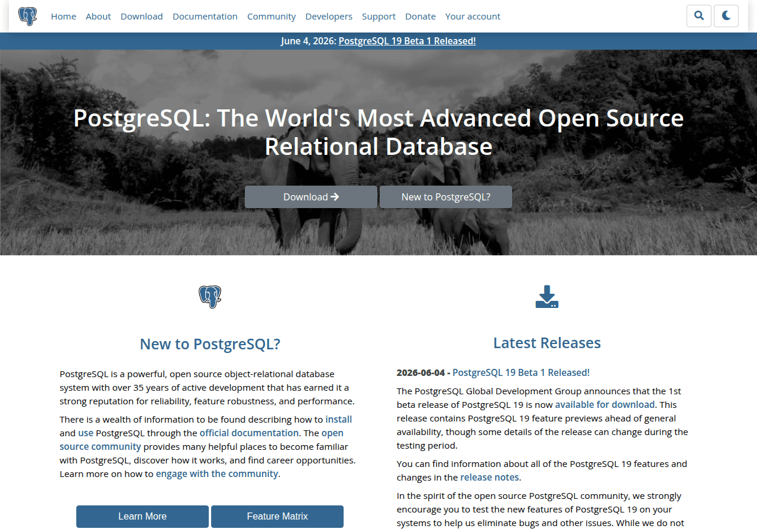
Task: Visit the Donate page
Action: pos(420,17)
